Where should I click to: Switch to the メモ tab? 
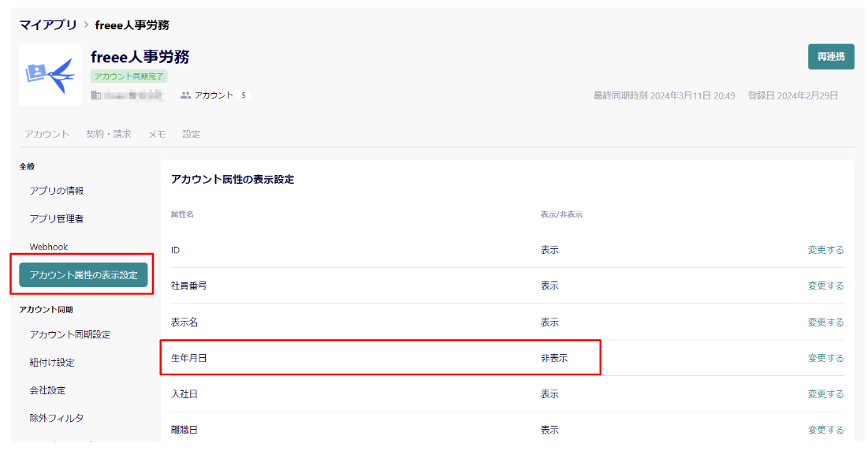pyautogui.click(x=157, y=134)
